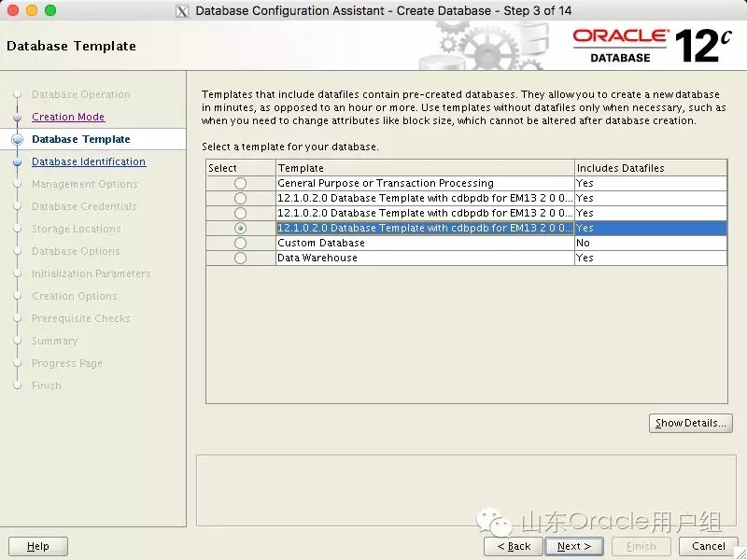Image resolution: width=747 pixels, height=560 pixels.
Task: Click the Initialization Parameters step label
Action: [x=91, y=273]
